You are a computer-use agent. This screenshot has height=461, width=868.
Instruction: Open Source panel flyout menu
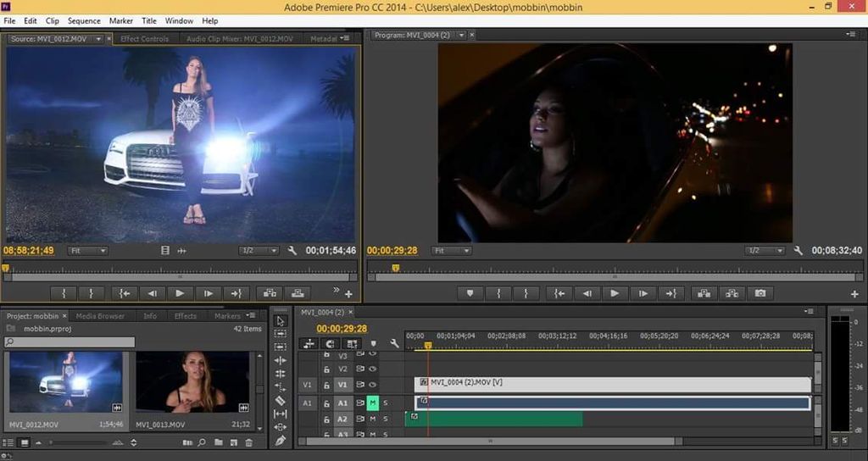coord(346,38)
